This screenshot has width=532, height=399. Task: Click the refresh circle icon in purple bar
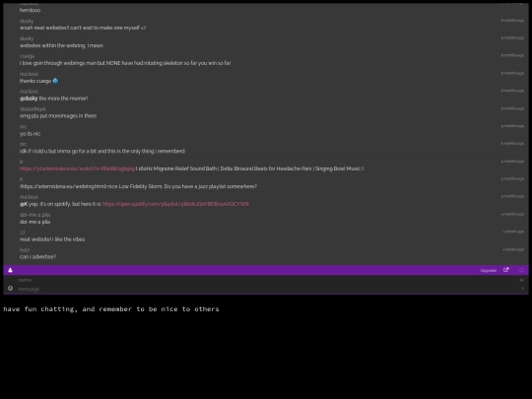tap(522, 270)
